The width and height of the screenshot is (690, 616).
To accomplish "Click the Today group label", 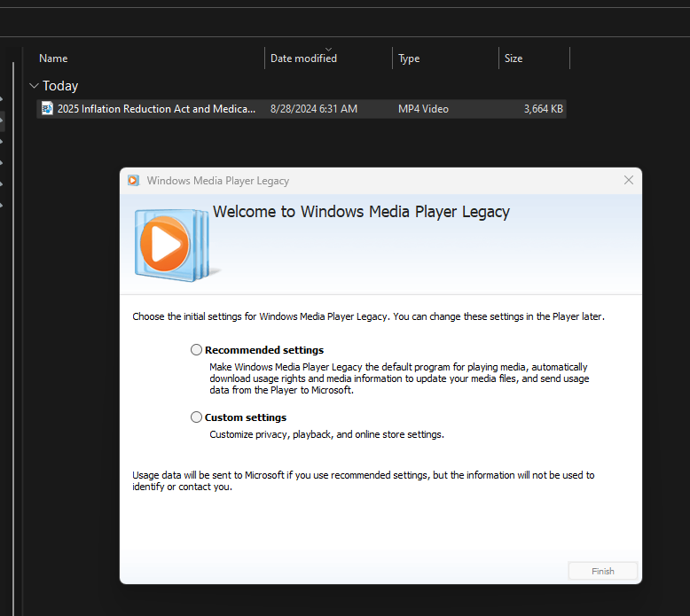I will [x=60, y=86].
